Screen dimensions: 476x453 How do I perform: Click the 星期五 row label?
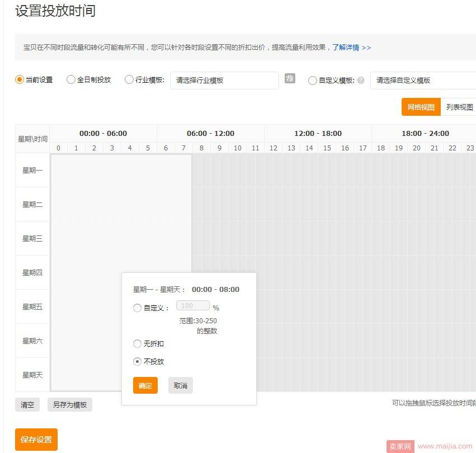(32, 306)
